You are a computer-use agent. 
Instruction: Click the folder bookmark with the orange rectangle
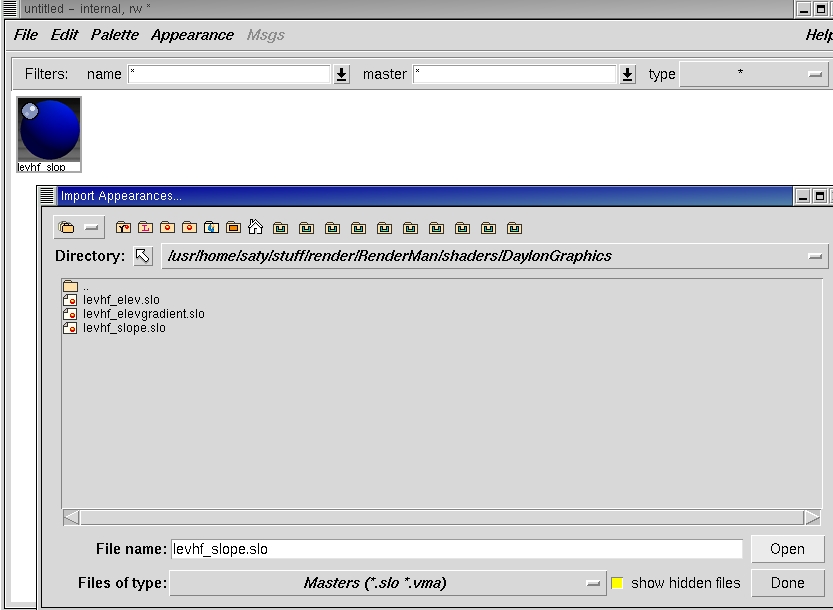[x=233, y=227]
